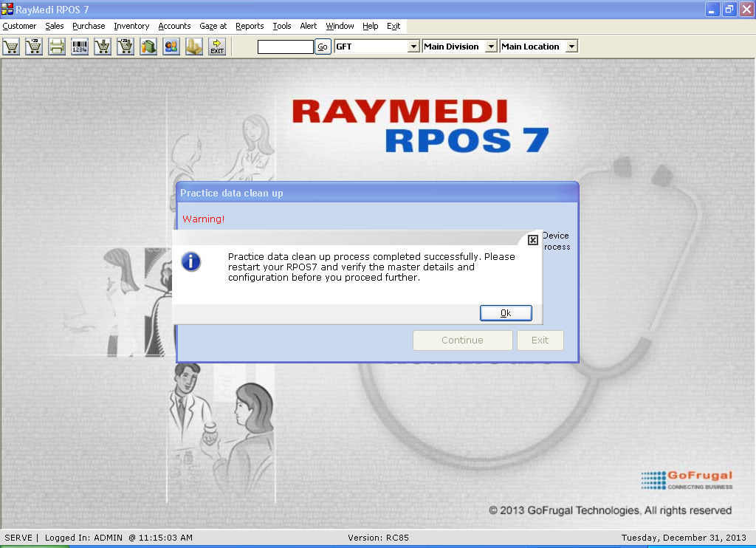
Task: Click the yellow-arrow EXIT toolbar icon
Action: click(x=217, y=47)
